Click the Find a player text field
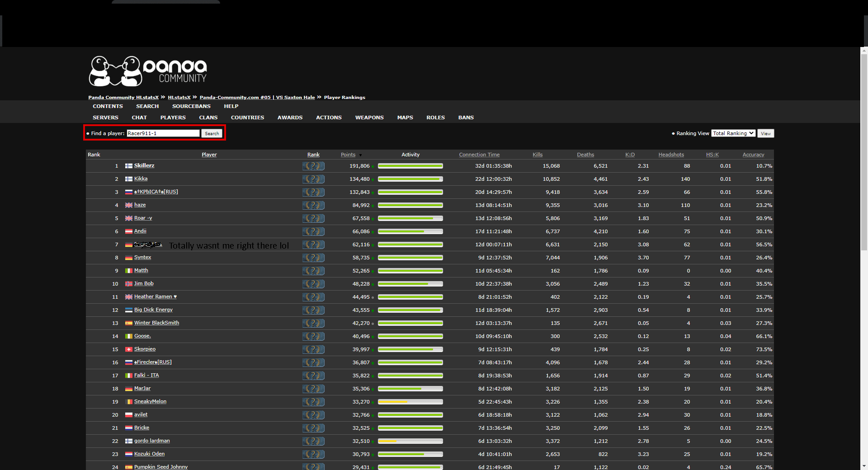 [163, 133]
